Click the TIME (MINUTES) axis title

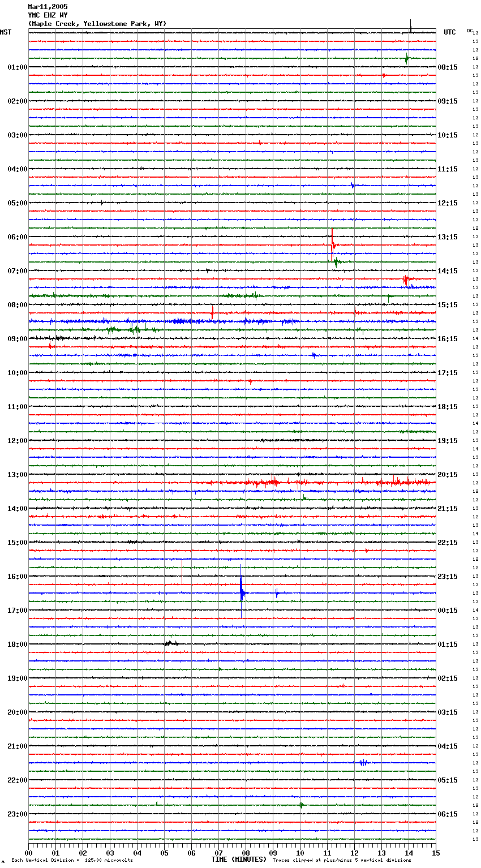[239, 860]
